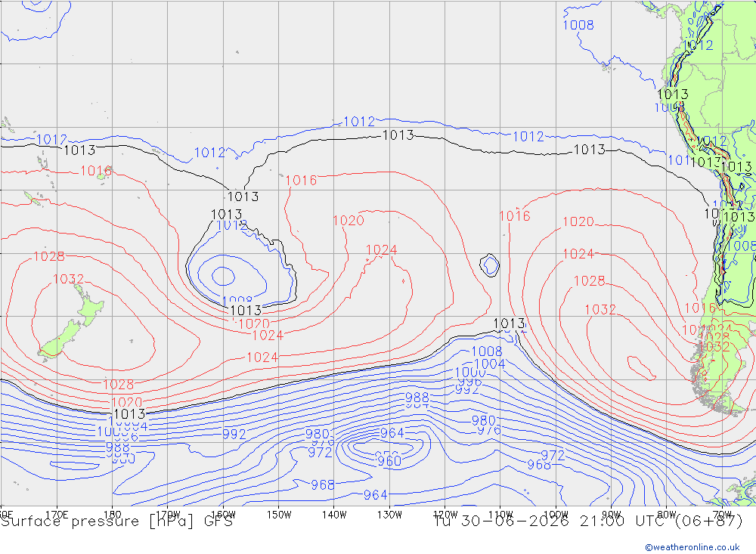Select the 150W longitude axis label
Screen dimensions: 756x554
[x=279, y=515]
